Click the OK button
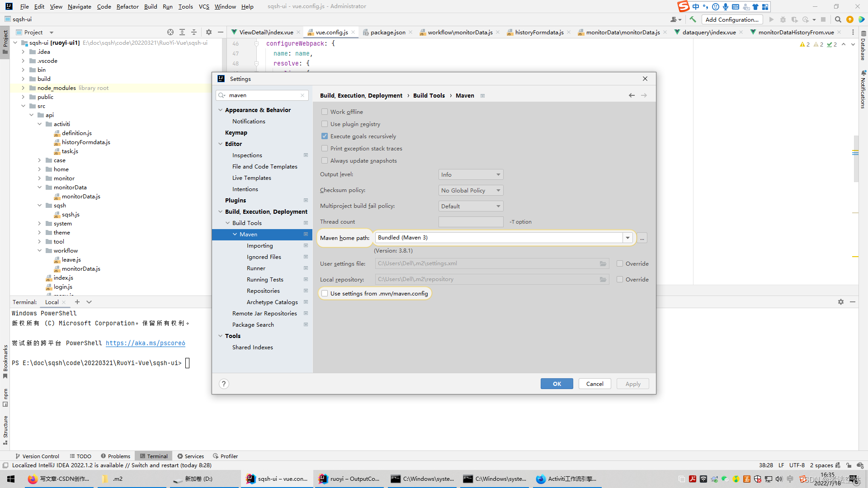The width and height of the screenshot is (868, 488). pyautogui.click(x=557, y=384)
